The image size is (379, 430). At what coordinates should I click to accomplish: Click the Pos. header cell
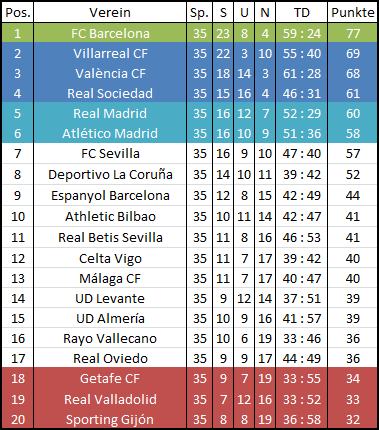(18, 12)
